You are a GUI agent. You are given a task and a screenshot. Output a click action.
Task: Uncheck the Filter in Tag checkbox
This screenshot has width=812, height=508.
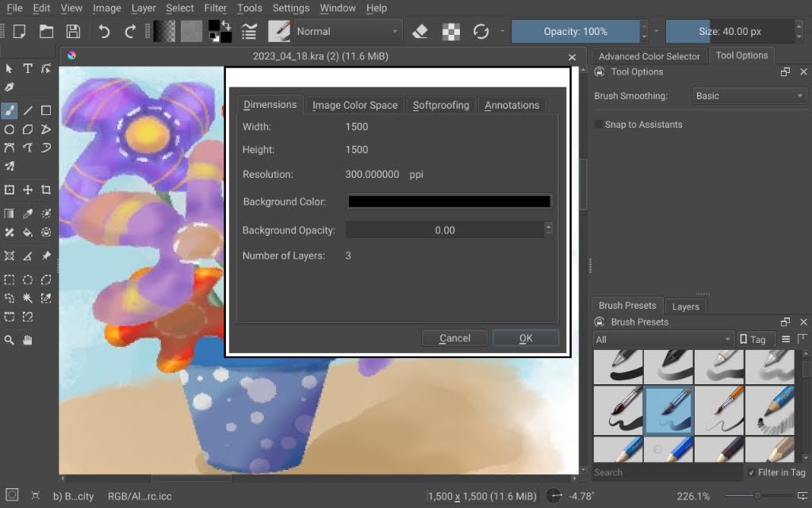[x=751, y=472]
